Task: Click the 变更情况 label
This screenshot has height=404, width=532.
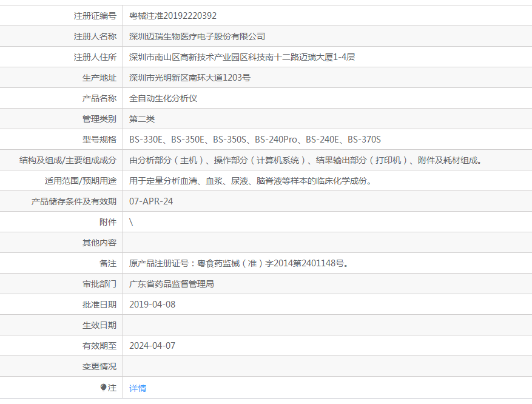Action: 99,366
